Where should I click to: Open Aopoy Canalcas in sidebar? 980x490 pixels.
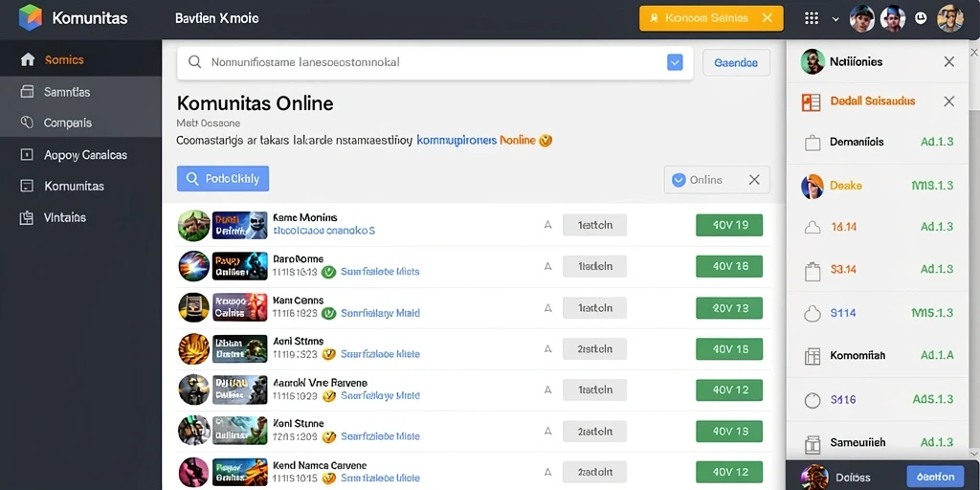click(80, 154)
